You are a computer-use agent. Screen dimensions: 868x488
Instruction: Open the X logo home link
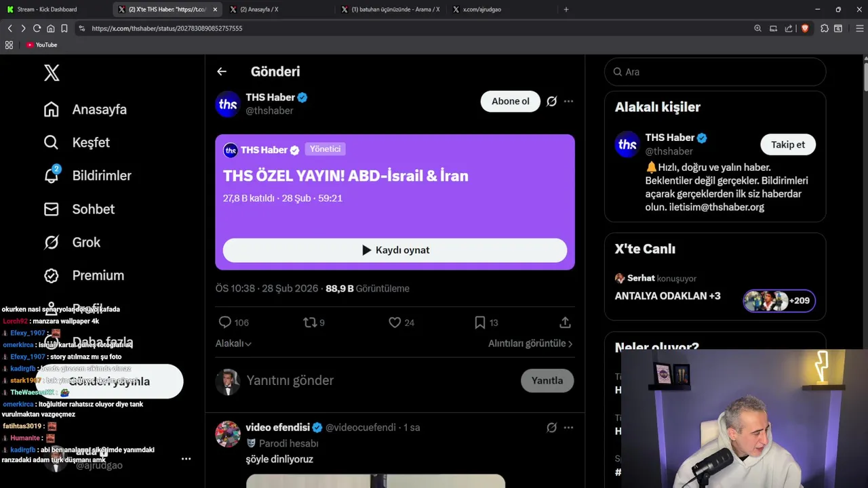point(52,73)
